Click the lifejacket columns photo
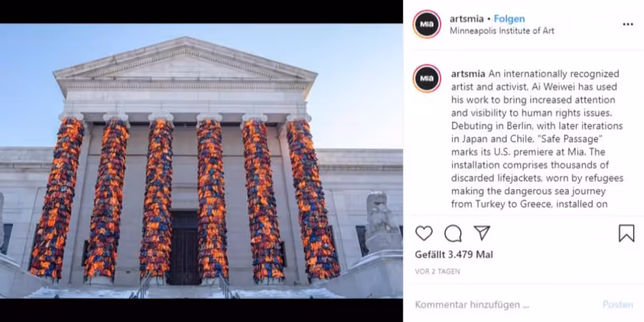Image resolution: width=644 pixels, height=322 pixels. point(201,160)
